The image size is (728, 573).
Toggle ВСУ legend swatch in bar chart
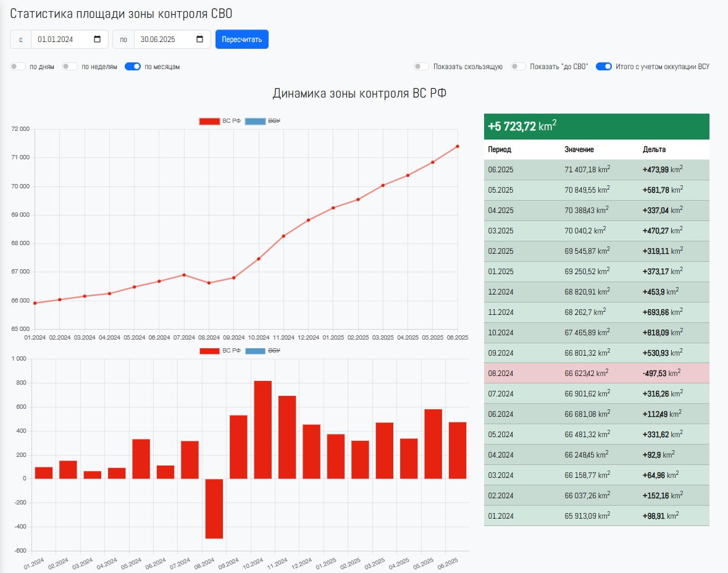254,351
